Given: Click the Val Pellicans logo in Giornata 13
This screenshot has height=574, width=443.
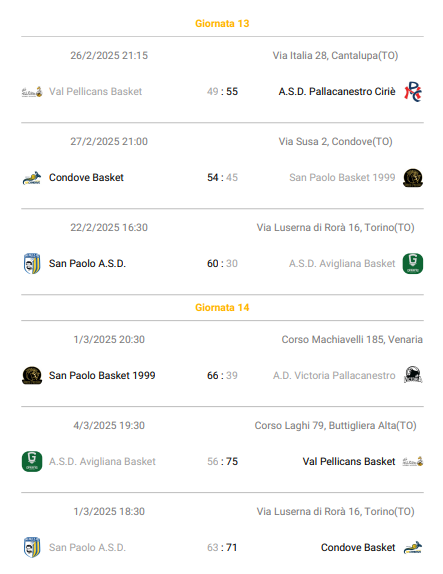Looking at the screenshot, I should click(x=32, y=92).
